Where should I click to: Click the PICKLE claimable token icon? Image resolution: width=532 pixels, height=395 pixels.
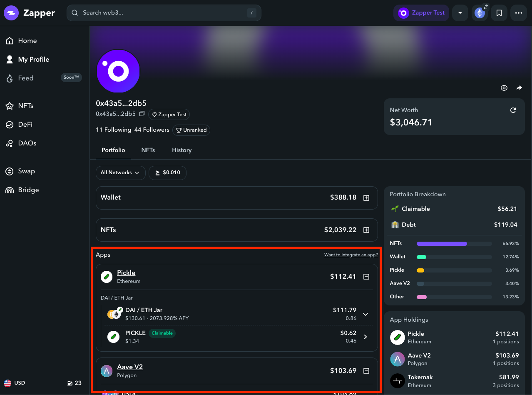pos(113,337)
